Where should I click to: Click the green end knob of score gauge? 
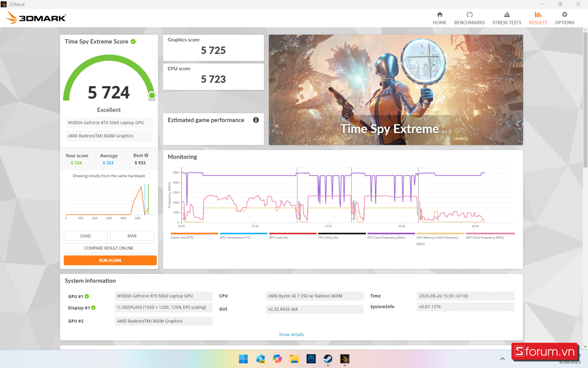(x=152, y=96)
